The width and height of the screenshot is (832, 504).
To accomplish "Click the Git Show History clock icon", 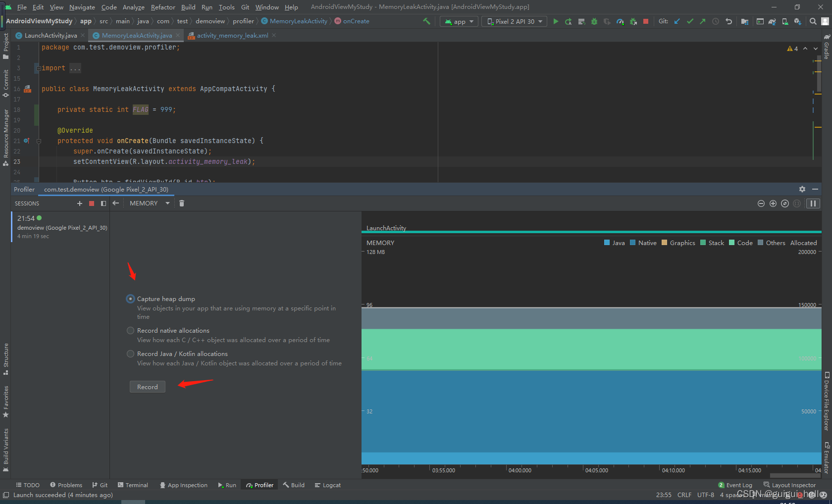I will pos(716,21).
